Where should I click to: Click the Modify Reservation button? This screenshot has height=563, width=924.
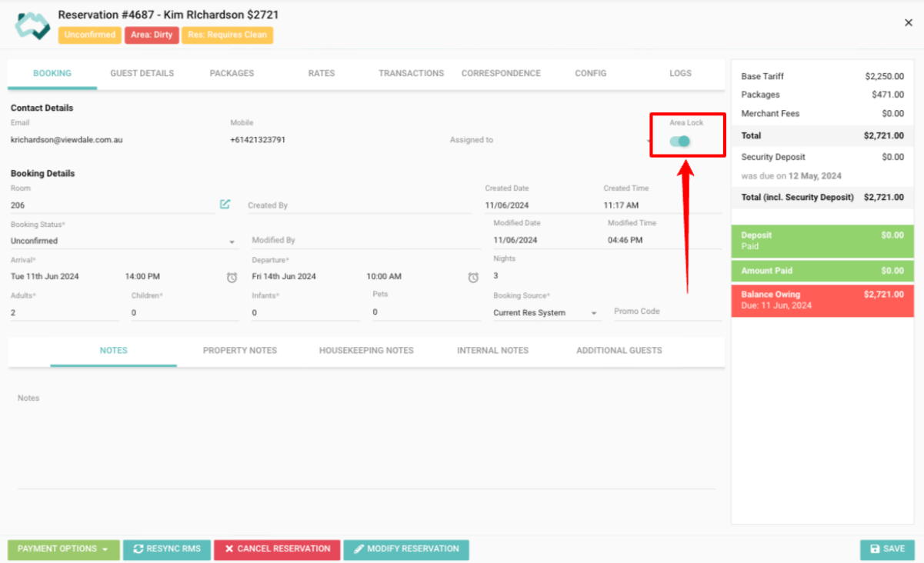(x=405, y=549)
